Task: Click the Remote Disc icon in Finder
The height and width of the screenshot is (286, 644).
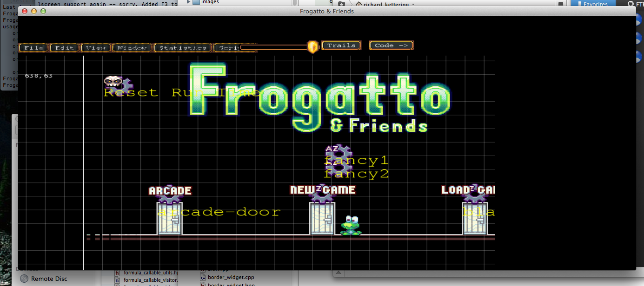Action: [x=24, y=279]
